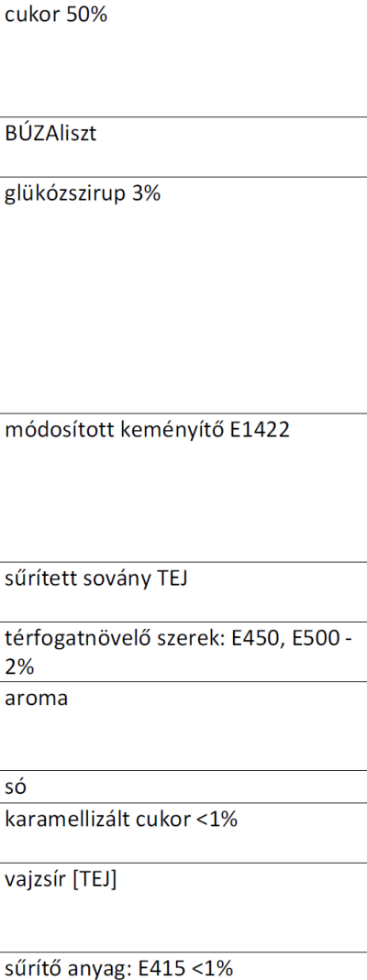The width and height of the screenshot is (367, 980).
Task: Click the E1422 additive code
Action: [x=260, y=431]
